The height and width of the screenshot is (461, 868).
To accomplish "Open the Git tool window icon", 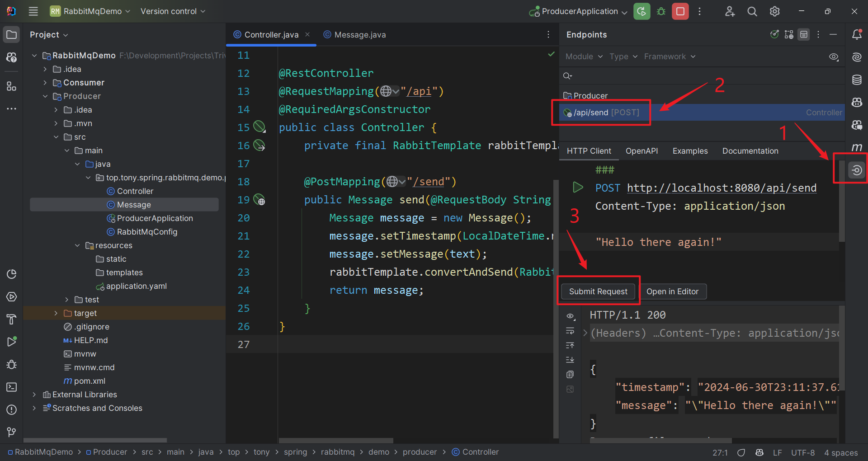I will (x=12, y=433).
